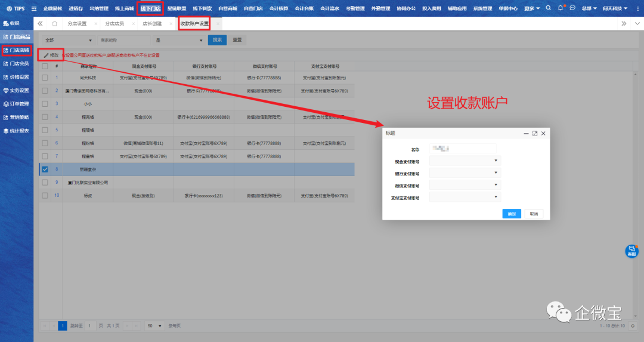Open the 线下门店 top menu
This screenshot has width=644, height=342.
pyautogui.click(x=150, y=8)
